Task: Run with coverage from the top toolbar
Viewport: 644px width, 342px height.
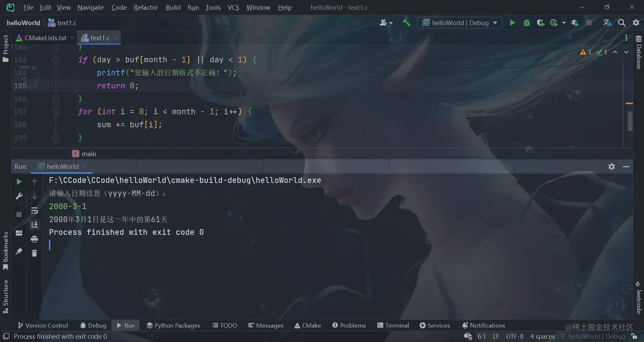Action: coord(540,23)
